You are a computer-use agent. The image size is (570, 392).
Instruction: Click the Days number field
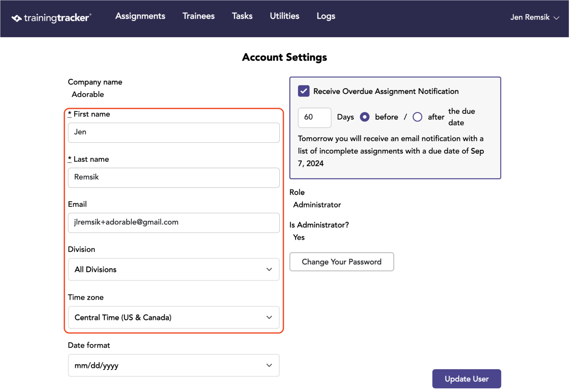click(314, 118)
